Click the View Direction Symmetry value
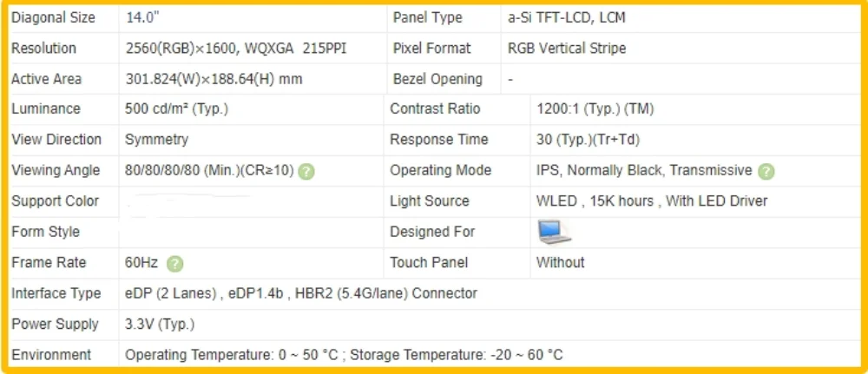This screenshot has width=868, height=374. (156, 140)
